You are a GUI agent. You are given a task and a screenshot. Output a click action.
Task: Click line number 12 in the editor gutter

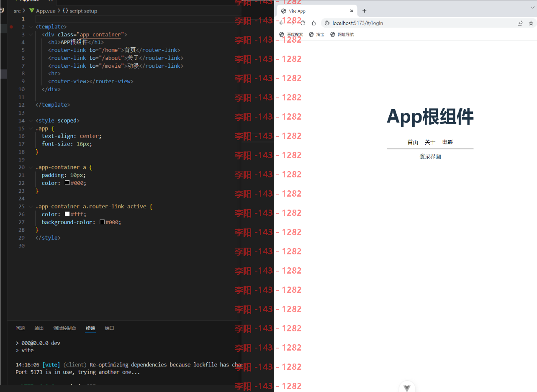(x=22, y=105)
